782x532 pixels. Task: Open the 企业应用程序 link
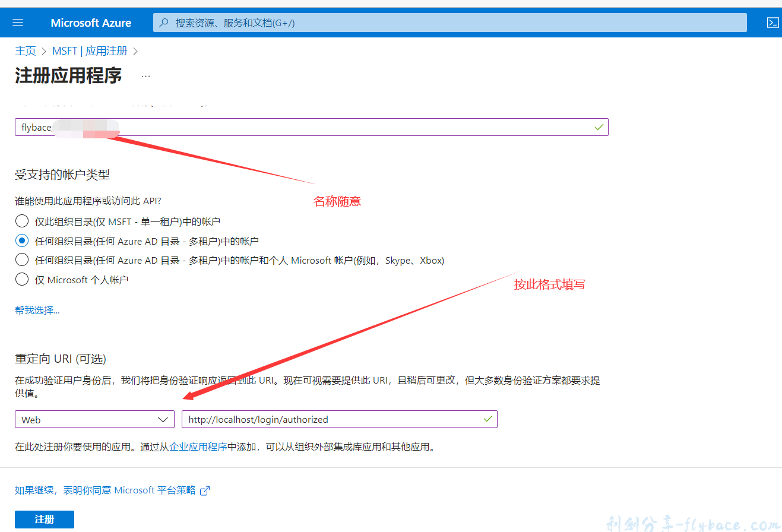198,447
